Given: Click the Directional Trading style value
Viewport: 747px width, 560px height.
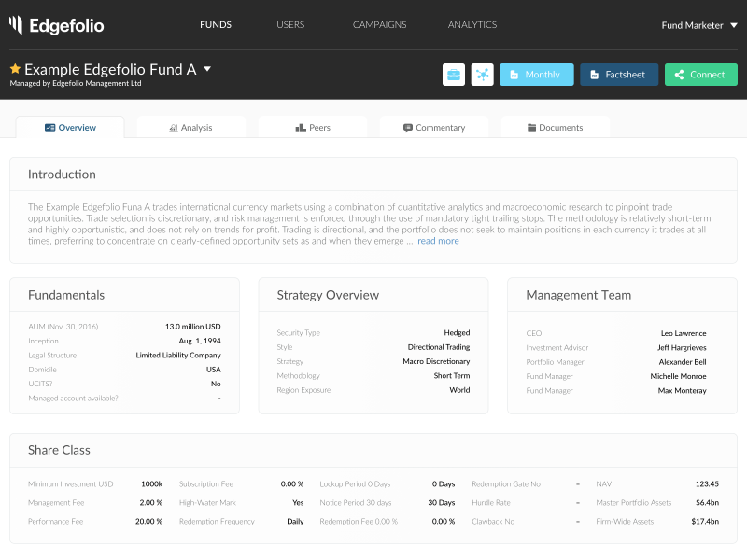Looking at the screenshot, I should click(439, 347).
